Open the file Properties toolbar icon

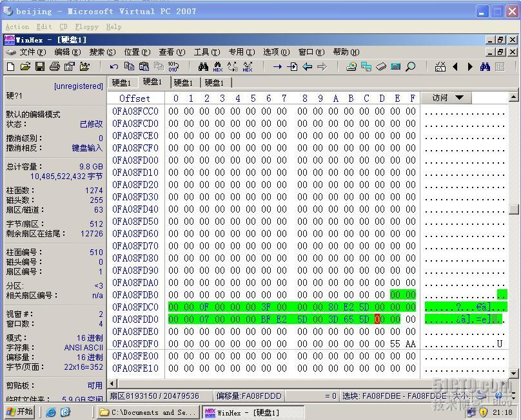(x=69, y=67)
